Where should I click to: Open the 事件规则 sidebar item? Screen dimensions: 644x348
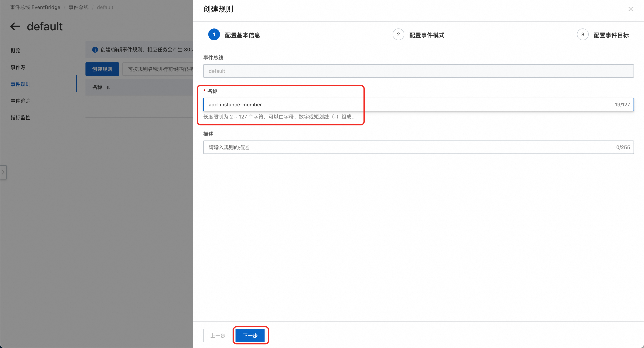tap(21, 84)
